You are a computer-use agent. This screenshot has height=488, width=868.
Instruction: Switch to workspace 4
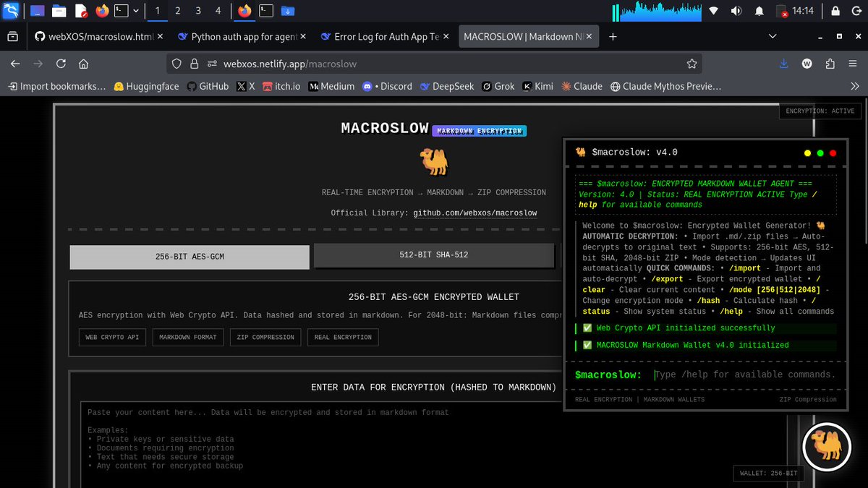click(218, 11)
